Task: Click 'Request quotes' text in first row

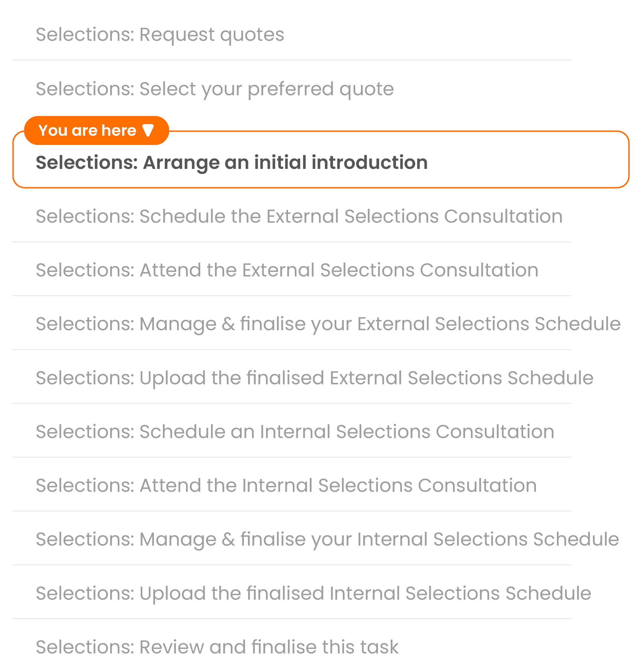Action: 211,35
